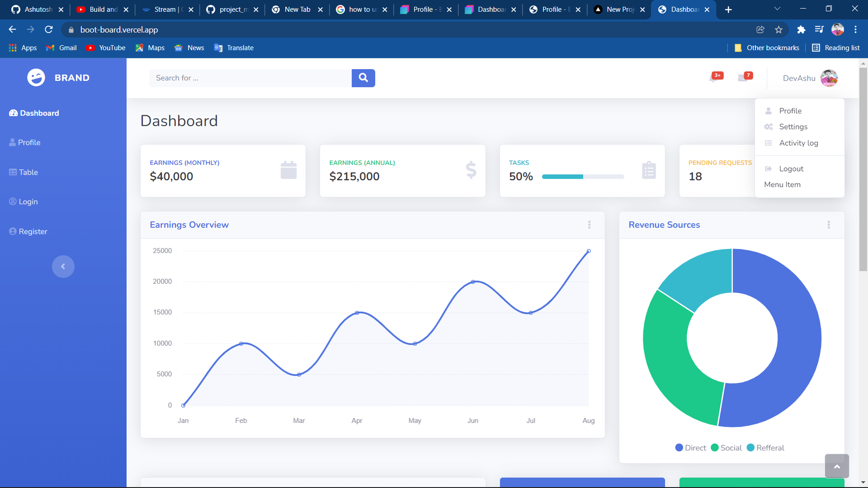Open a new browser tab with plus

[x=728, y=9]
